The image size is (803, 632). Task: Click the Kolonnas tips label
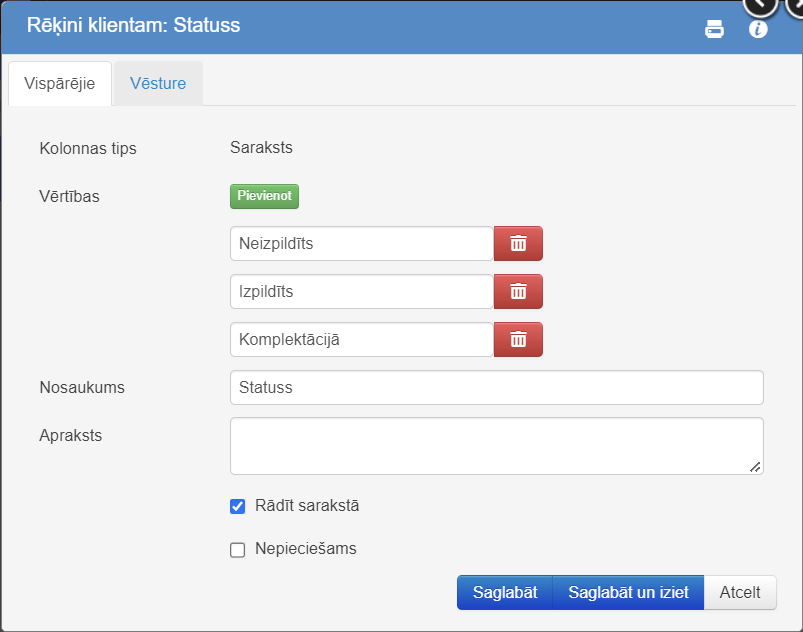[x=88, y=149]
